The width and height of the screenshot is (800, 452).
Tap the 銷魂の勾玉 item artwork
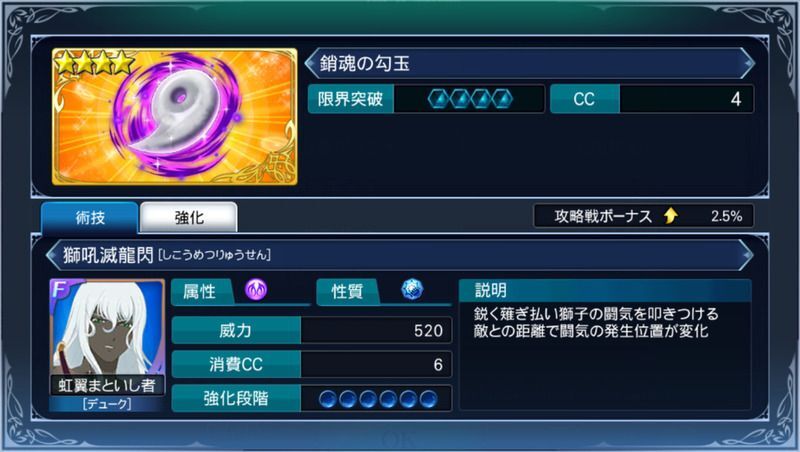pyautogui.click(x=174, y=116)
